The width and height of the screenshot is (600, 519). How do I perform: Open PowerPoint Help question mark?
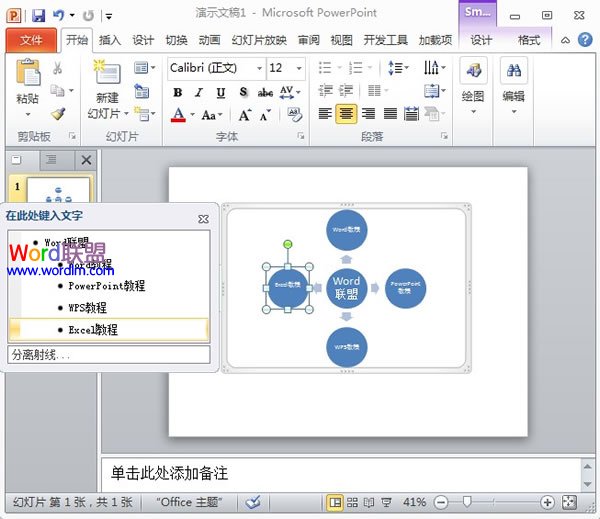[x=585, y=40]
